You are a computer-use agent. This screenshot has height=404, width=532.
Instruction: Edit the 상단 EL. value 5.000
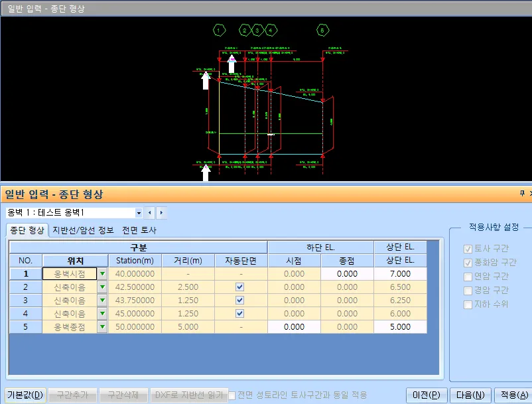pos(401,326)
